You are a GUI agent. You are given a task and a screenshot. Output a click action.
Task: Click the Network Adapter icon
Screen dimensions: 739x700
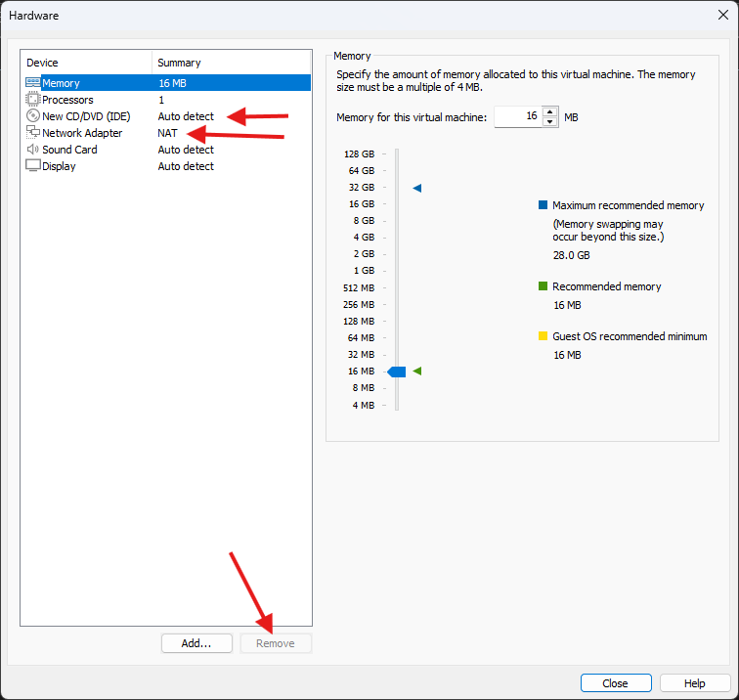click(x=33, y=133)
